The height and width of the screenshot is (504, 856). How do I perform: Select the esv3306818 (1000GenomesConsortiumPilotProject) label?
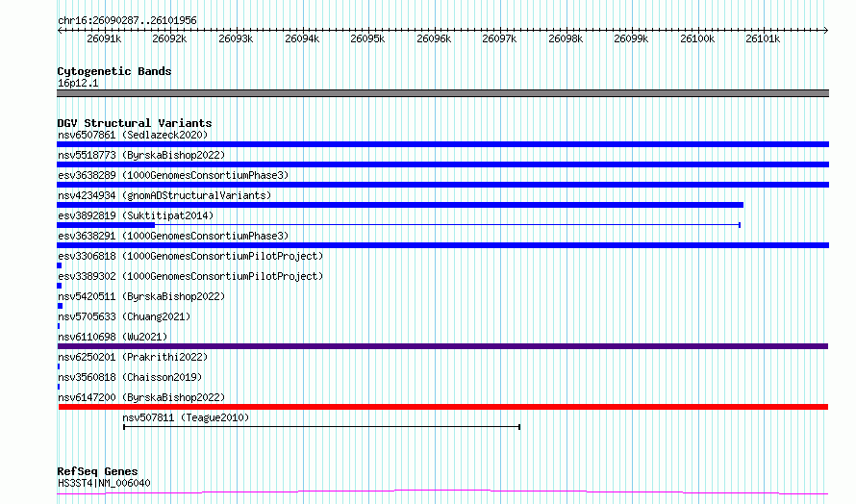coord(190,256)
